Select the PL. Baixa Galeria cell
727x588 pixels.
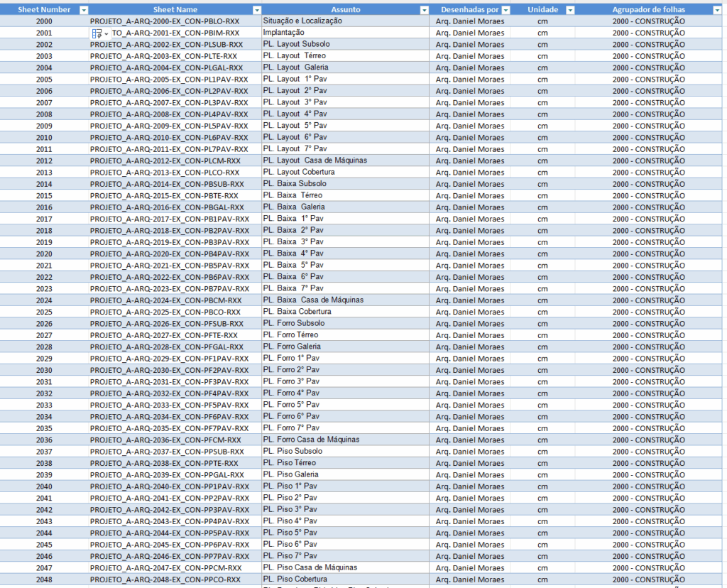pyautogui.click(x=346, y=207)
